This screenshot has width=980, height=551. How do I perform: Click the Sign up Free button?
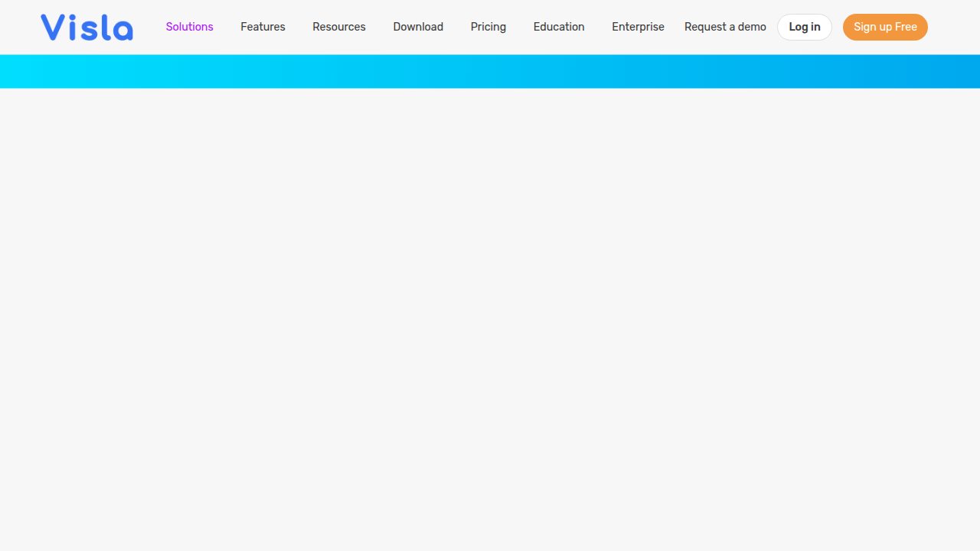(885, 27)
